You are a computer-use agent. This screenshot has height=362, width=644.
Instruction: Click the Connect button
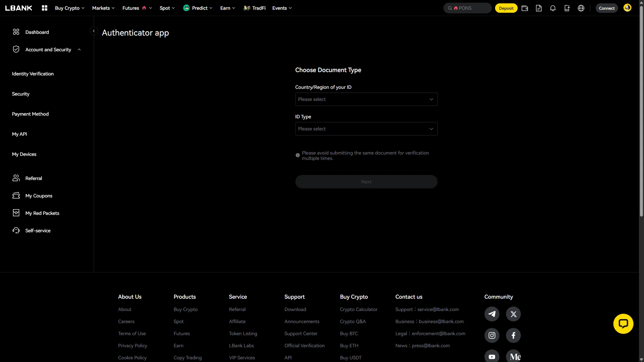607,8
